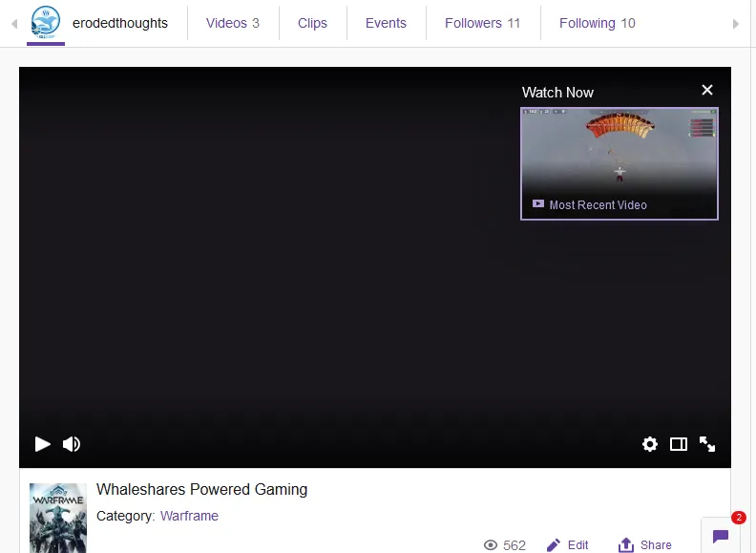Open the Videos 3 tab
Image resolution: width=756 pixels, height=553 pixels.
(232, 23)
